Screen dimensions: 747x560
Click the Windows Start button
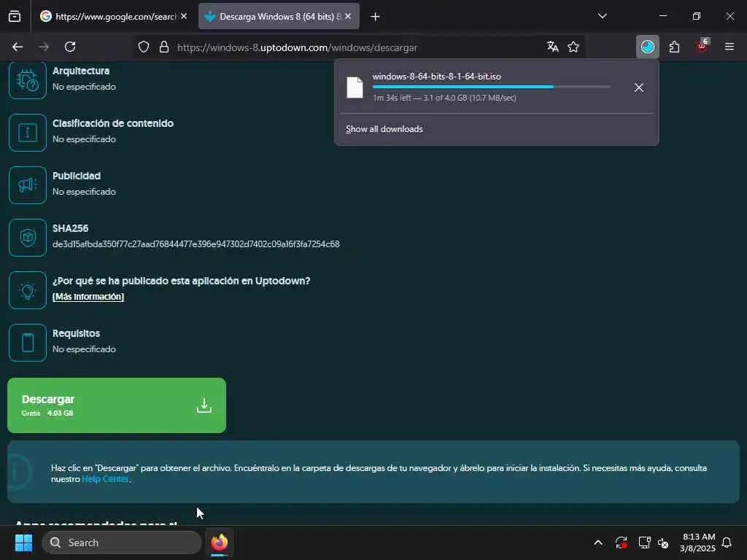click(x=23, y=542)
